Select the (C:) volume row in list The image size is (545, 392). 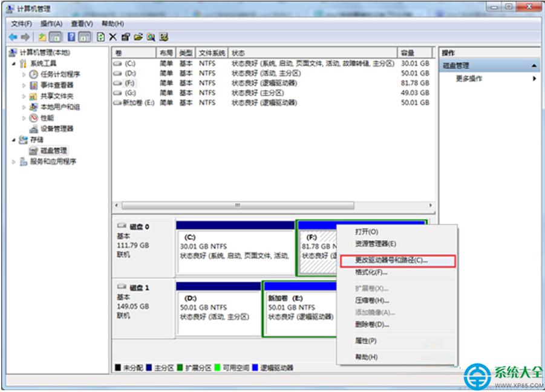point(272,64)
